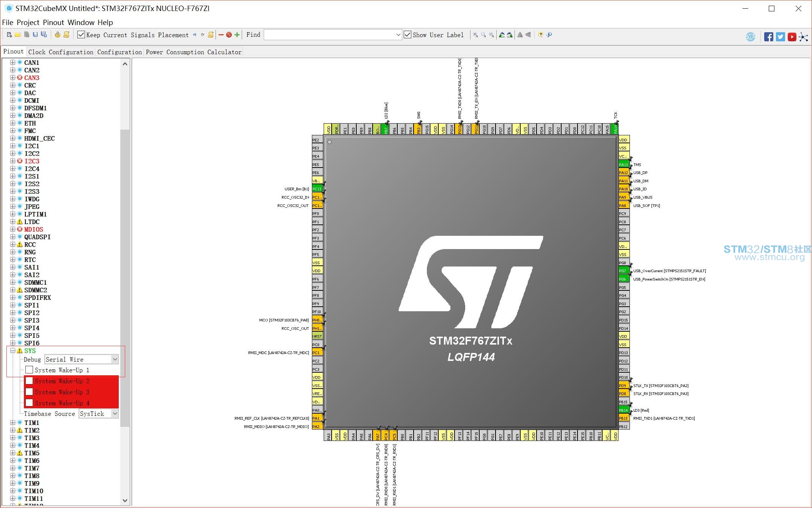Click the single-floppy Save Project icon
The image size is (812, 508).
click(x=35, y=35)
